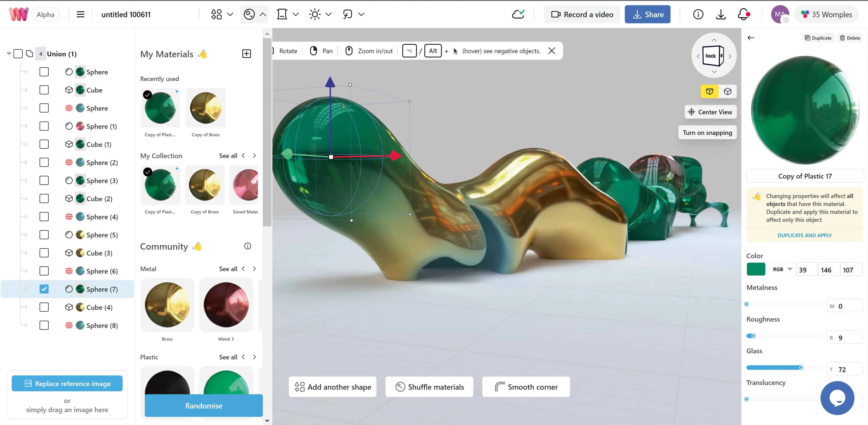Click the add new material plus icon

[246, 54]
